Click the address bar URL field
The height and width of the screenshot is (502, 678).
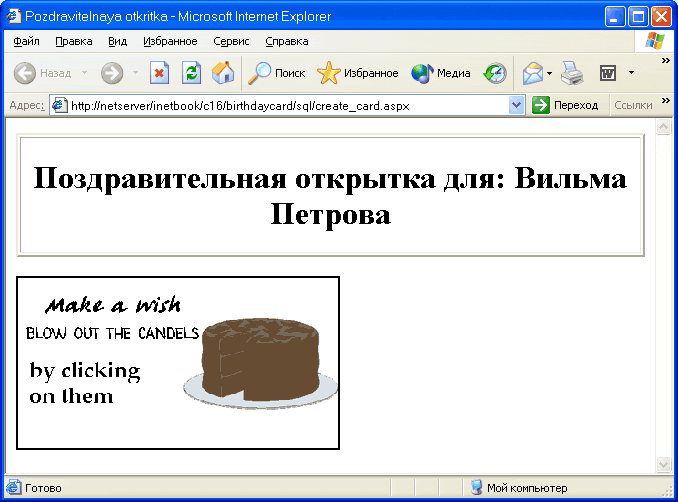289,106
